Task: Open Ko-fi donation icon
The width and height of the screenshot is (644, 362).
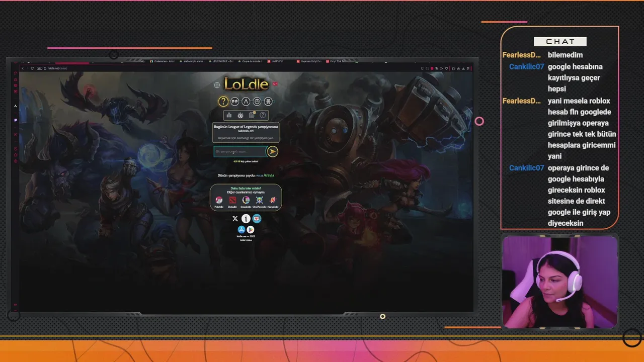Action: (257, 219)
